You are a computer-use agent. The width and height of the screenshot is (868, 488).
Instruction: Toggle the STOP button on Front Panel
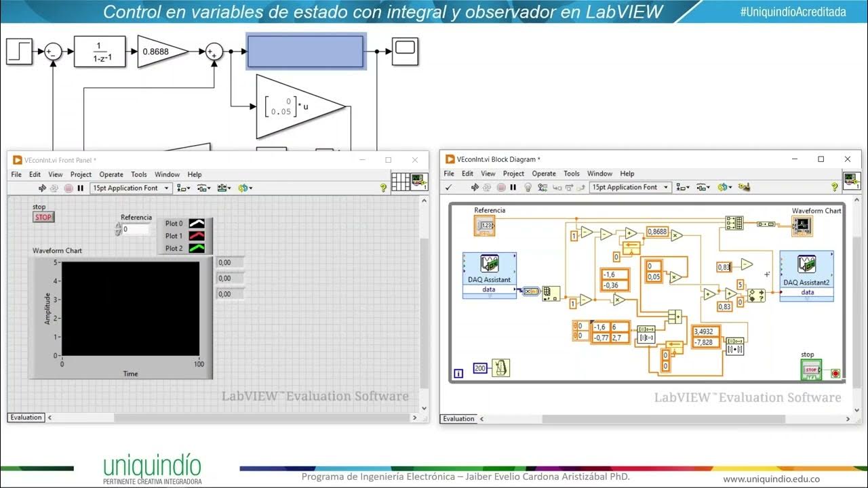[43, 218]
